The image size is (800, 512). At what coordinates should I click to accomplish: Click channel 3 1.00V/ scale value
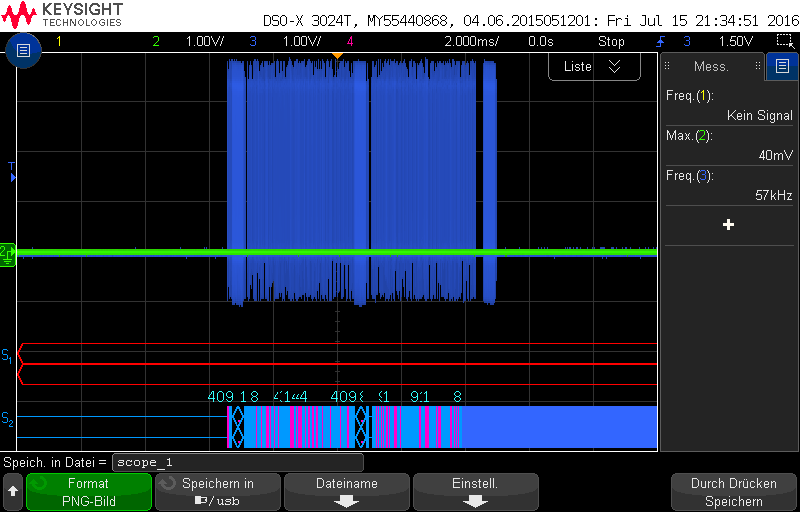point(302,41)
